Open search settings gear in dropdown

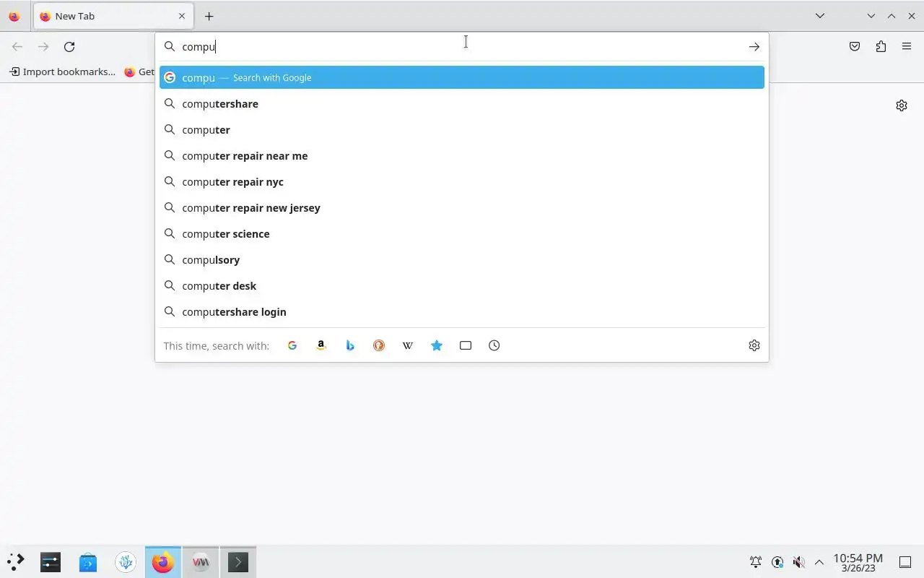tap(754, 345)
